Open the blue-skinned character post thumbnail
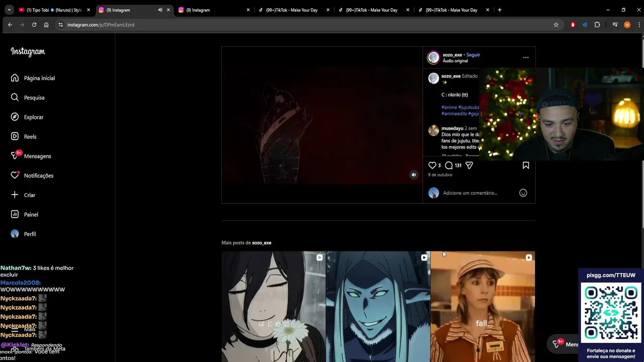This screenshot has width=644, height=362. point(378,307)
